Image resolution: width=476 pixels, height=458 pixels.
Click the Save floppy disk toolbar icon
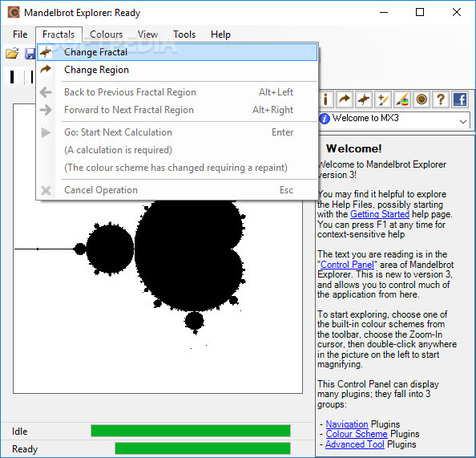coord(30,54)
